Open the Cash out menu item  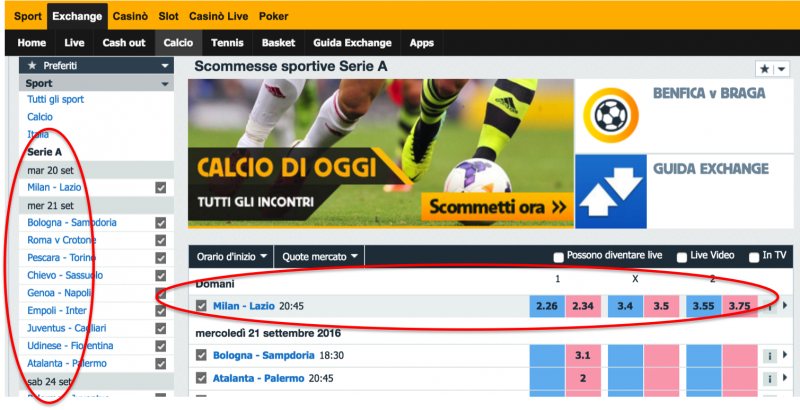[x=124, y=43]
